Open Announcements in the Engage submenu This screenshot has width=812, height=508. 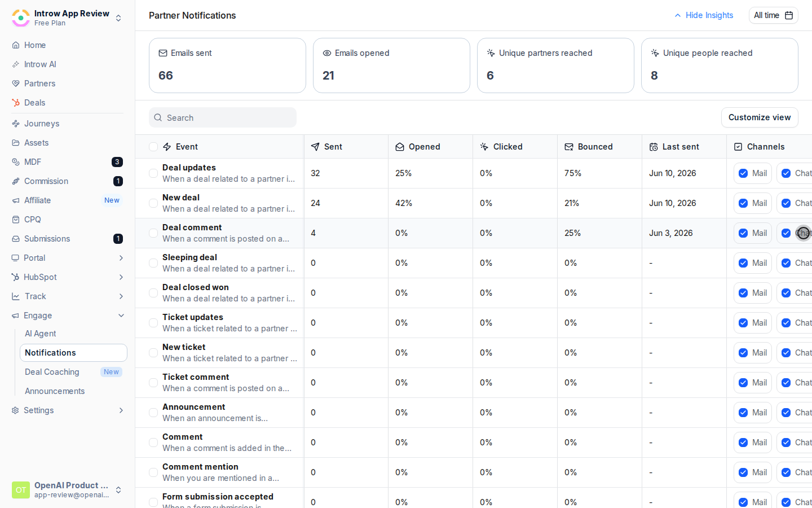pyautogui.click(x=55, y=391)
